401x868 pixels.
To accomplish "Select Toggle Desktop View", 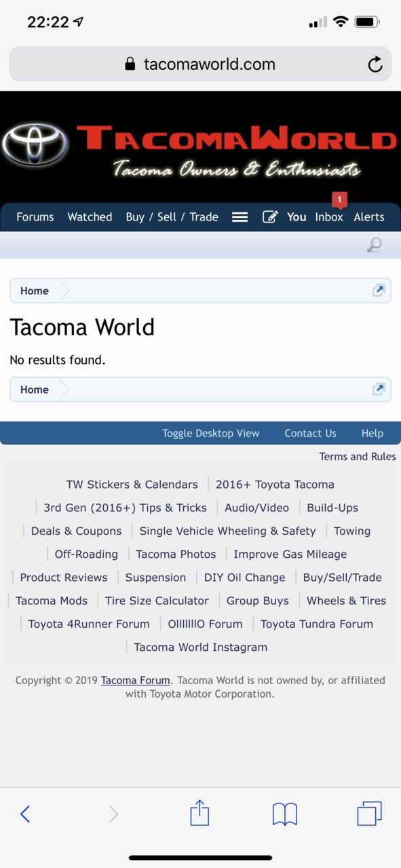I will [211, 433].
